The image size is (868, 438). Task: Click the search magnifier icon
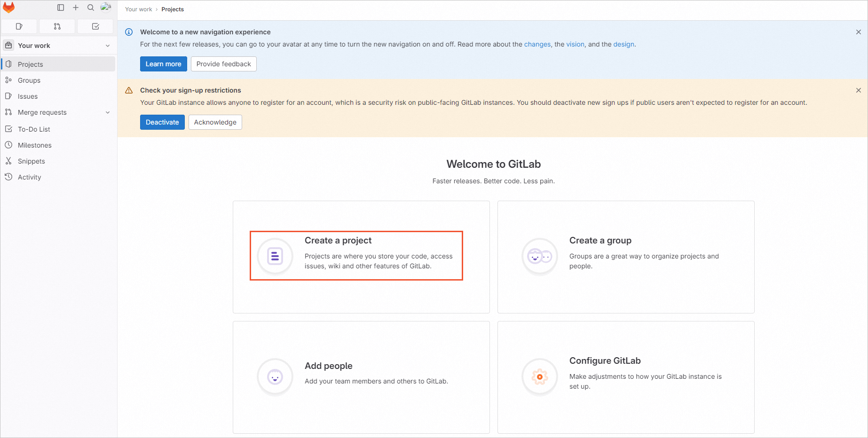coord(91,8)
